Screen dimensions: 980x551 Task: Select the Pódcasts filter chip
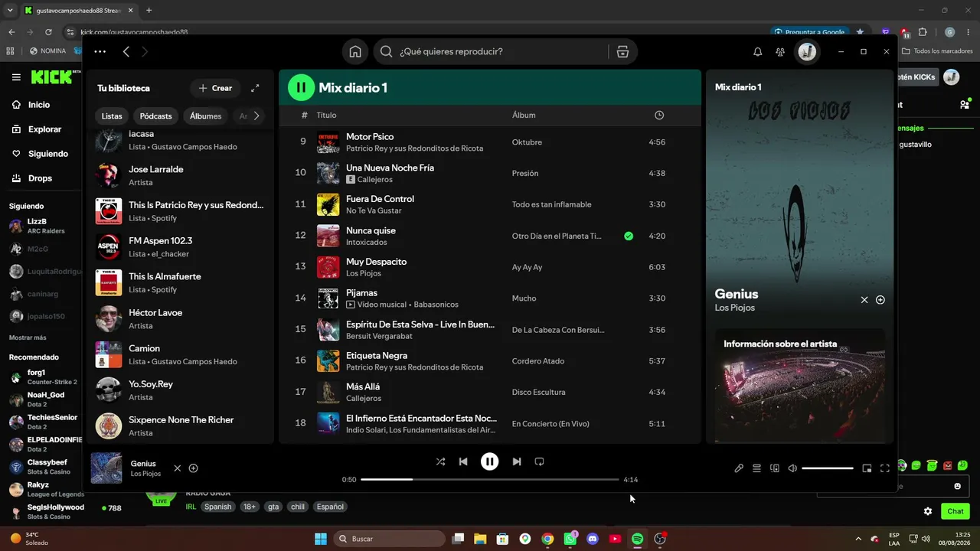[156, 116]
